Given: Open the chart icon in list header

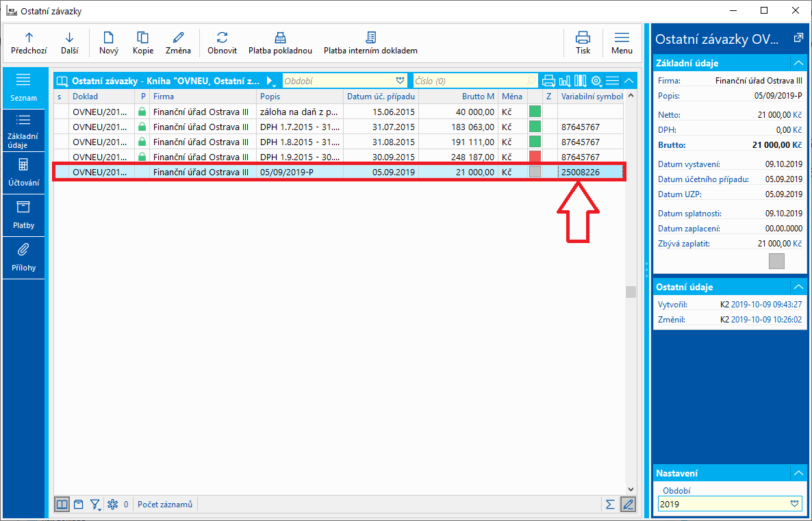Looking at the screenshot, I should 564,81.
